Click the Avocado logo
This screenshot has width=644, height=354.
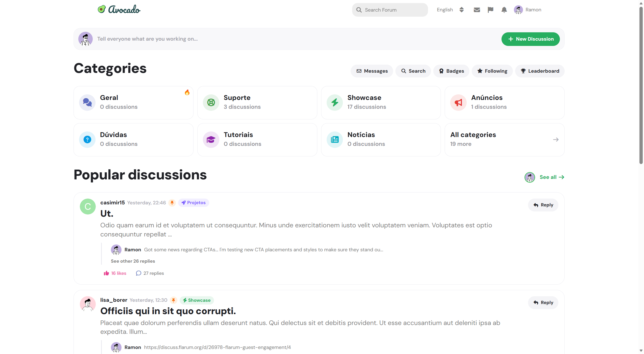click(119, 9)
